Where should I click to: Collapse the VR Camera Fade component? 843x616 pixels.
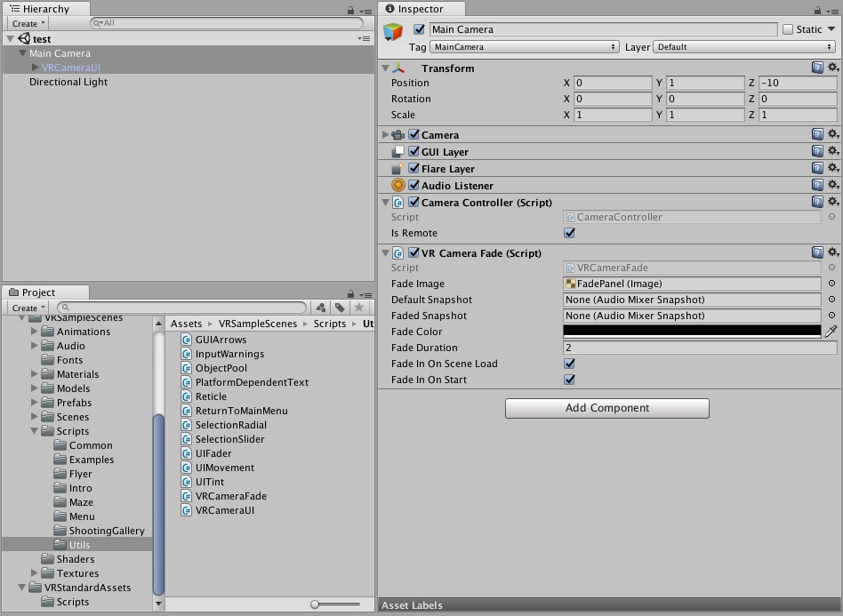pyautogui.click(x=385, y=252)
